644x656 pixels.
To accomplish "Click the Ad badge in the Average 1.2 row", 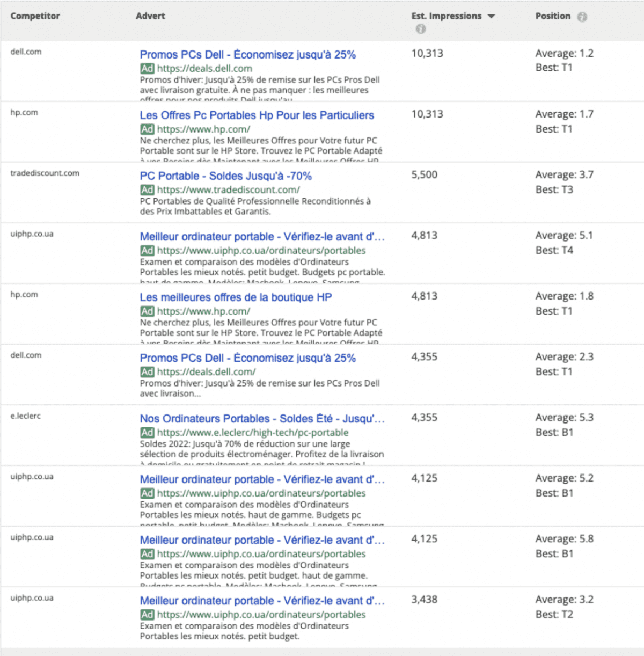I will pos(147,69).
